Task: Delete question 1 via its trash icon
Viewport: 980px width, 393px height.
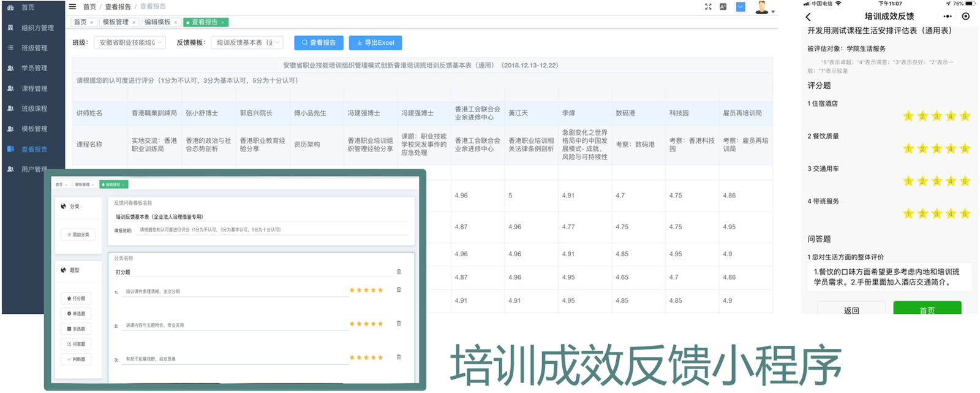Action: [399, 290]
